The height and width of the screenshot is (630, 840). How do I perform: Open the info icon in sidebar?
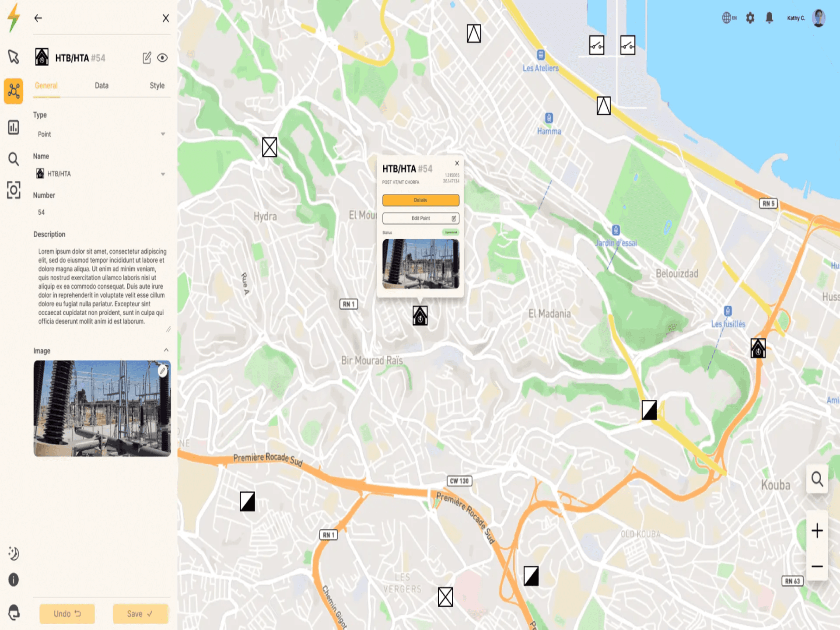(14, 580)
